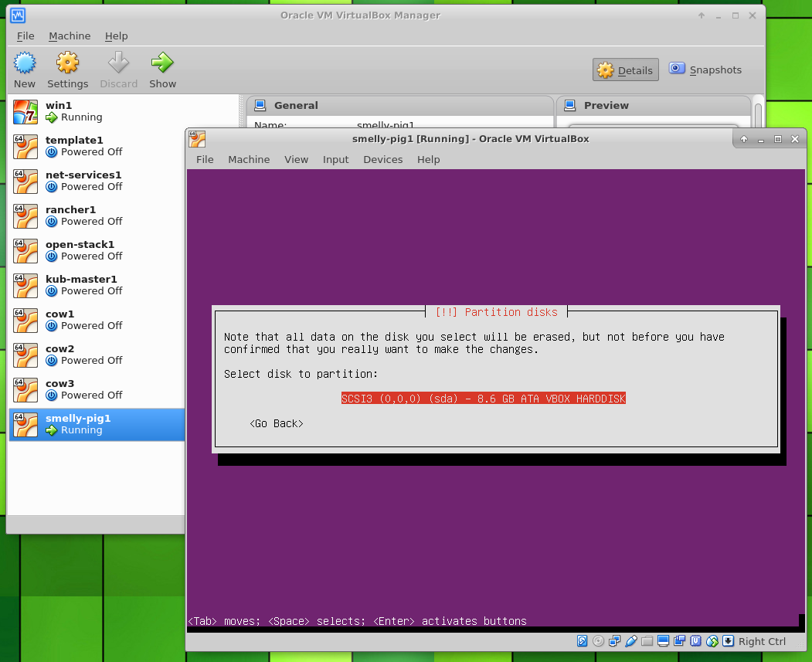Click the Preview section header
Screen dimensions: 812x662
click(654, 106)
